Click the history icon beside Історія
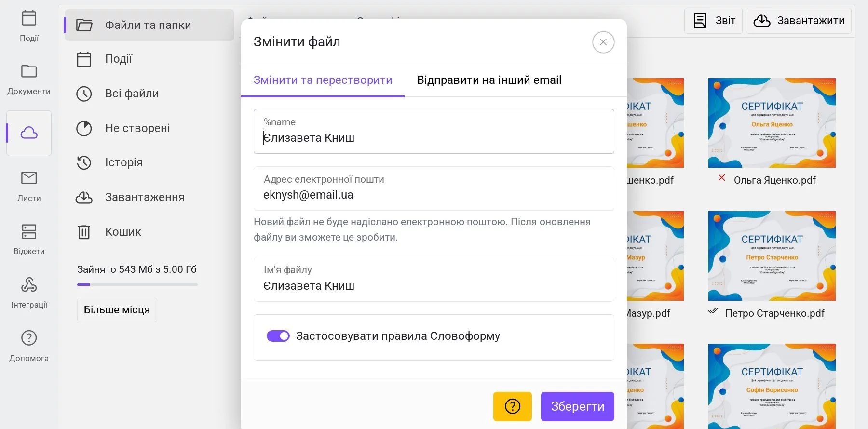 [84, 162]
